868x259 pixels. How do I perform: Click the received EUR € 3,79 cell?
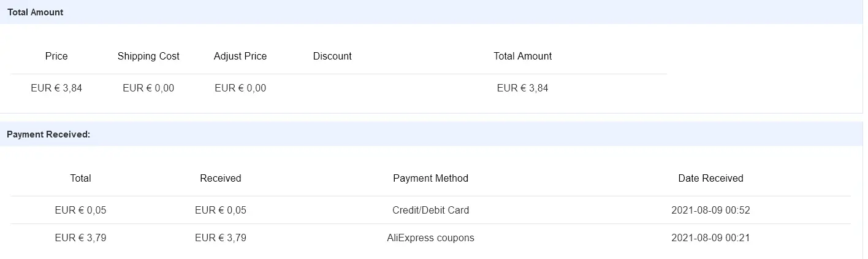coord(221,238)
